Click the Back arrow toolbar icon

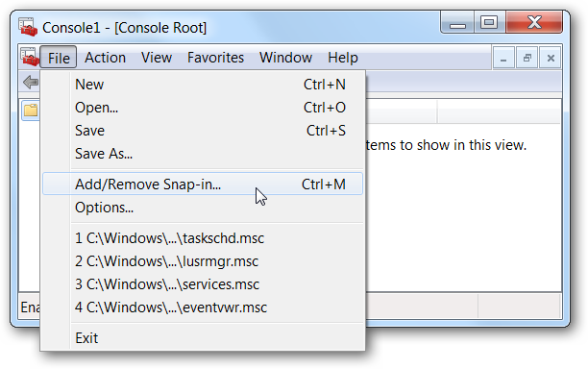point(31,82)
